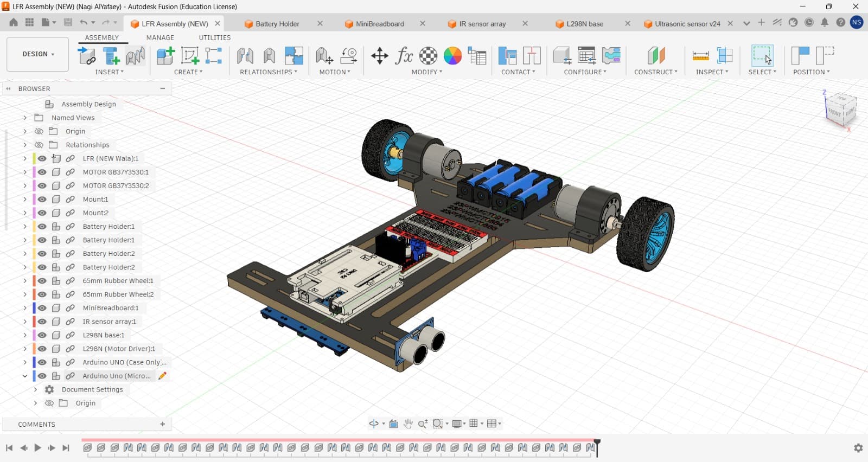The image size is (868, 462).
Task: Jump to timeline beginning
Action: click(9, 448)
